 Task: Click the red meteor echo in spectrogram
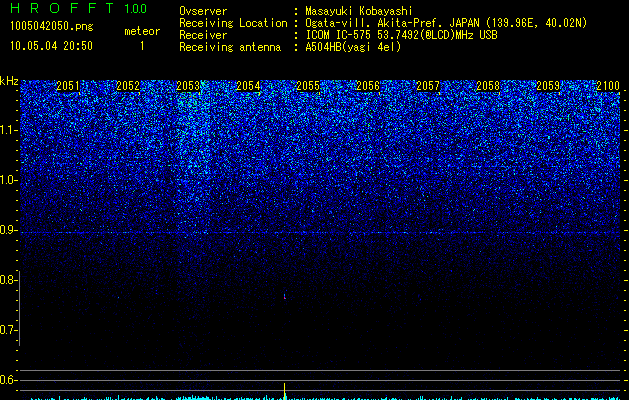click(x=285, y=296)
